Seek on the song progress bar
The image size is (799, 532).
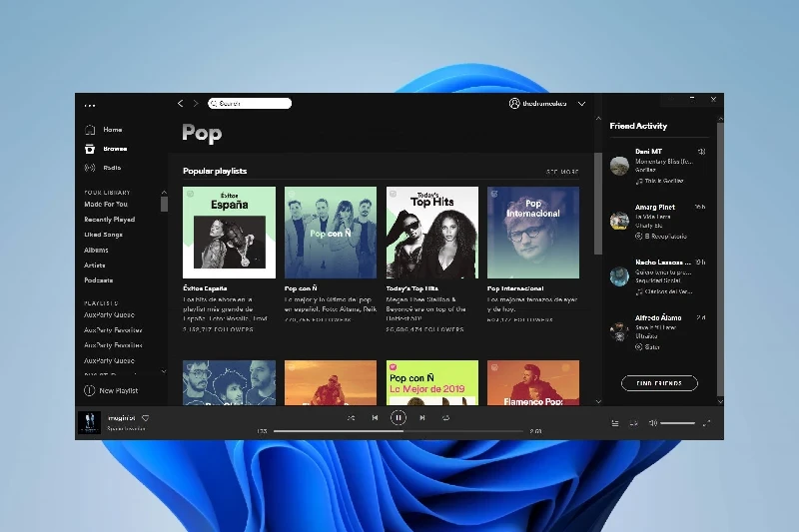pyautogui.click(x=399, y=431)
